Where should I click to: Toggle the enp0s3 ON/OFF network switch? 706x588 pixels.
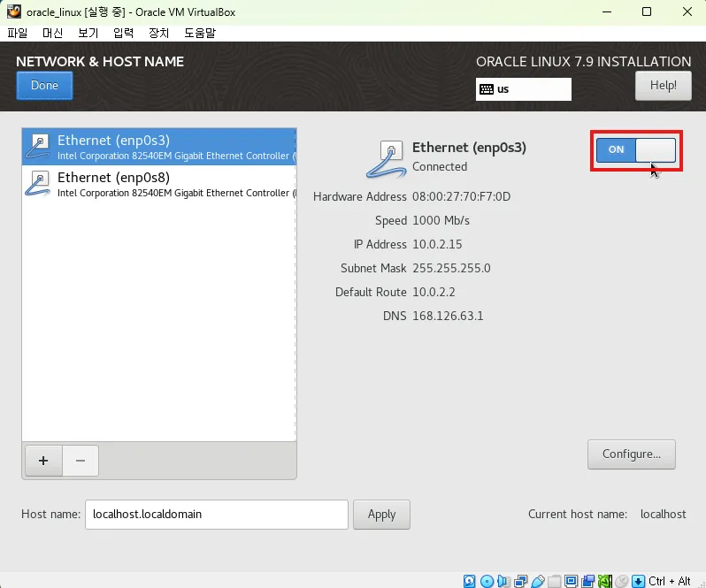[x=636, y=150]
